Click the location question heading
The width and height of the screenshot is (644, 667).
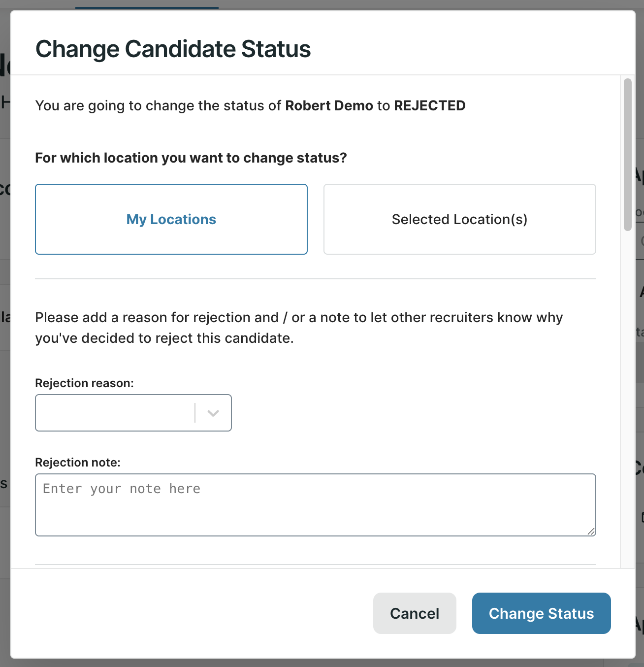point(191,158)
